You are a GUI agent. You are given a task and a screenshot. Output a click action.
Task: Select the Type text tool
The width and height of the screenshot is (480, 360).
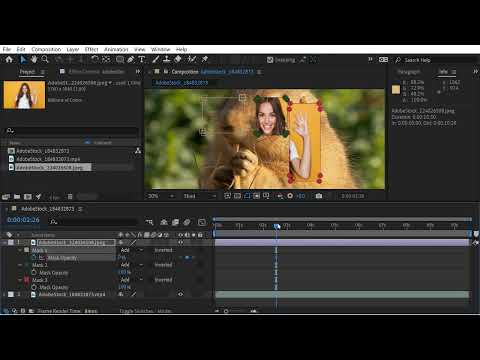(x=142, y=60)
